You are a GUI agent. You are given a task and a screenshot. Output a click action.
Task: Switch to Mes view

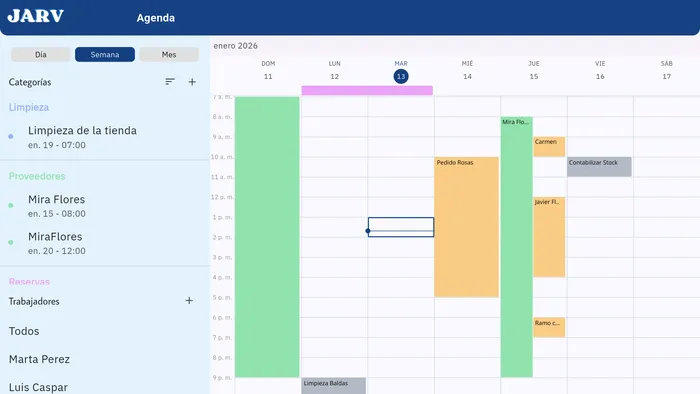pos(169,54)
